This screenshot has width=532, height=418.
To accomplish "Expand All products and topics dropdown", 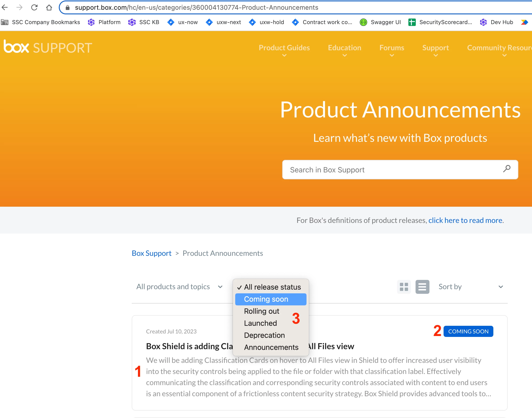I will [179, 287].
